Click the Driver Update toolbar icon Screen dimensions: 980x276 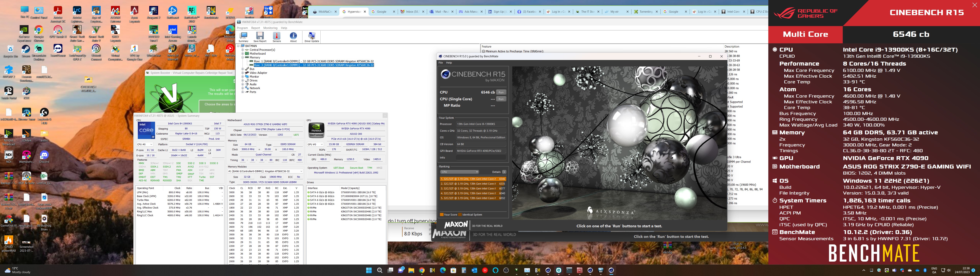(312, 37)
